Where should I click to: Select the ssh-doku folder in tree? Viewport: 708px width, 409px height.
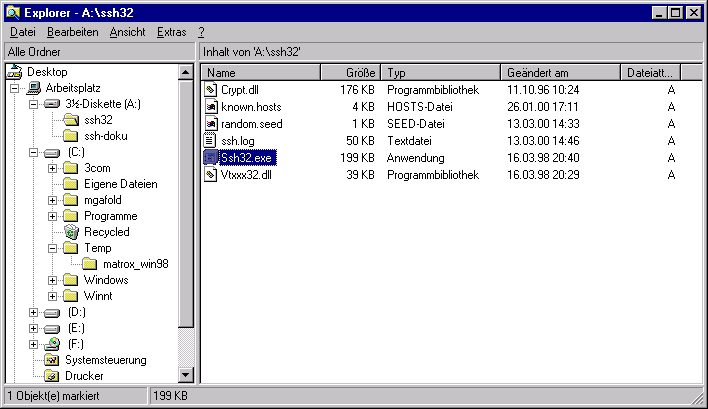pyautogui.click(x=105, y=136)
